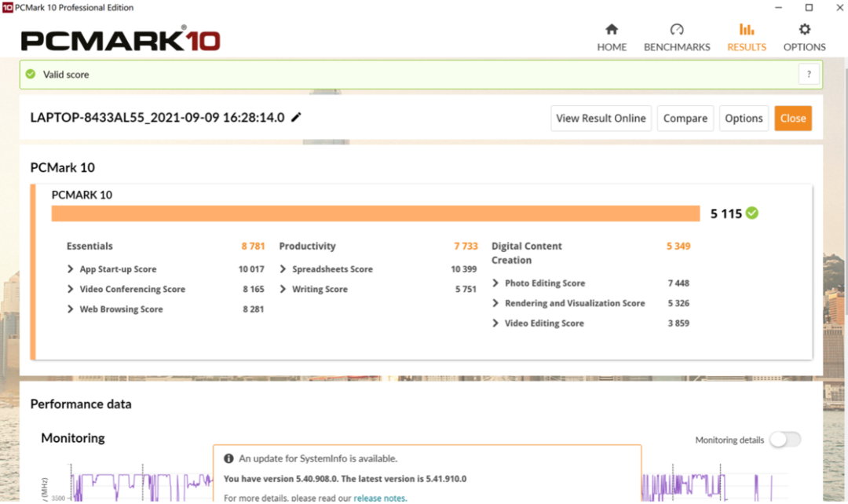The height and width of the screenshot is (504, 848).
Task: Open the Options tab with gear icon
Action: tap(804, 38)
